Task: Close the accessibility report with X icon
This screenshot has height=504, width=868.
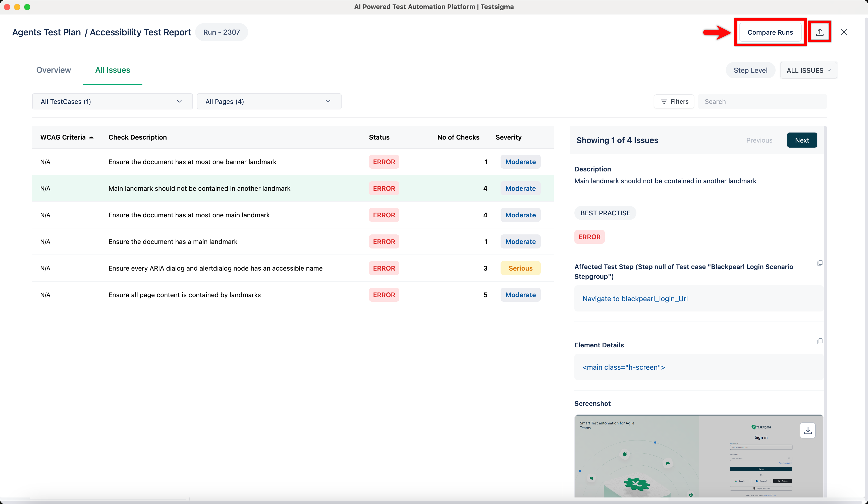Action: pyautogui.click(x=844, y=32)
